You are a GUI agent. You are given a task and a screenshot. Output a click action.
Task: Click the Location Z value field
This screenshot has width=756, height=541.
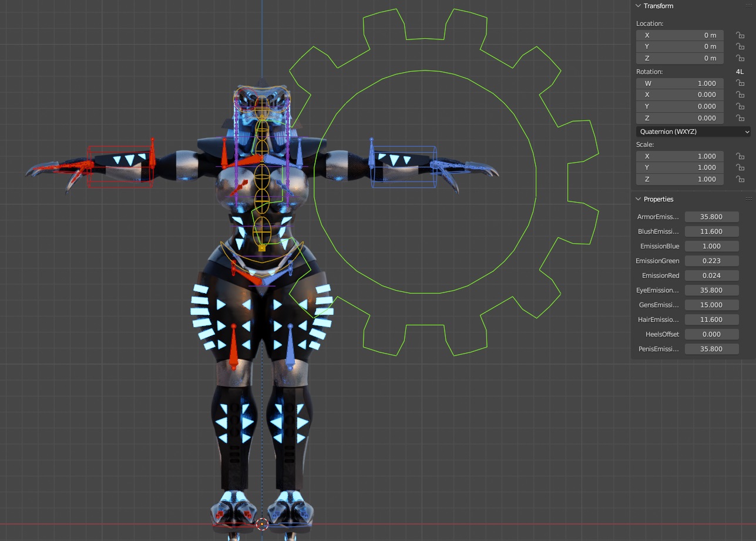(x=680, y=58)
